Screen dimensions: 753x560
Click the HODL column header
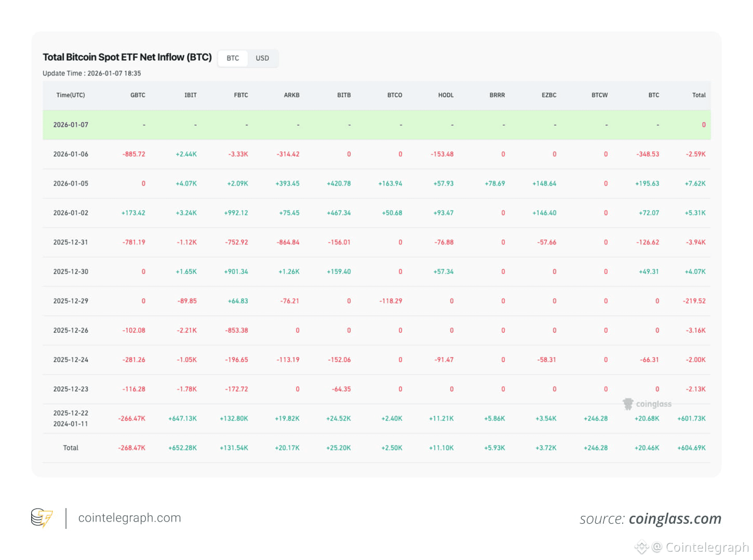(x=446, y=95)
